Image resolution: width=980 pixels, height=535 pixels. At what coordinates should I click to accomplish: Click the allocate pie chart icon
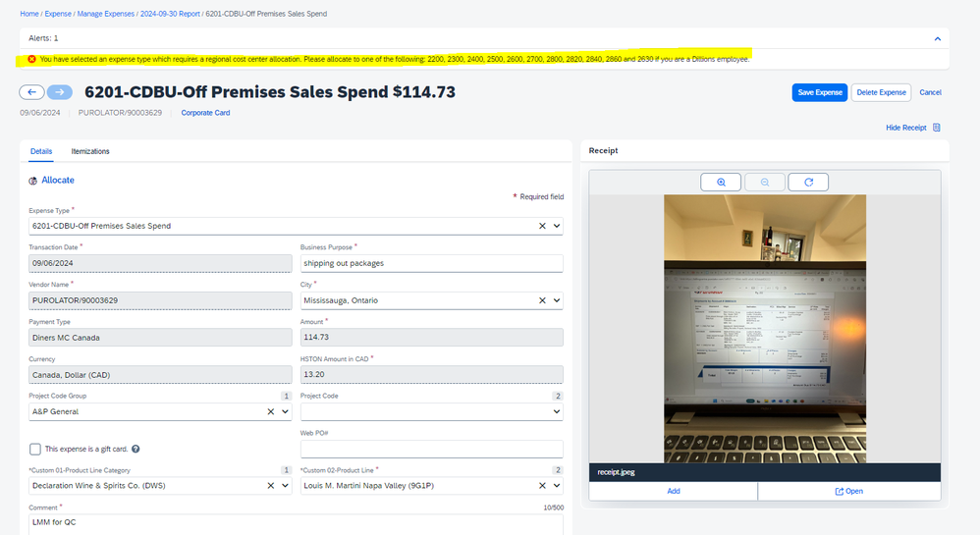pos(33,181)
